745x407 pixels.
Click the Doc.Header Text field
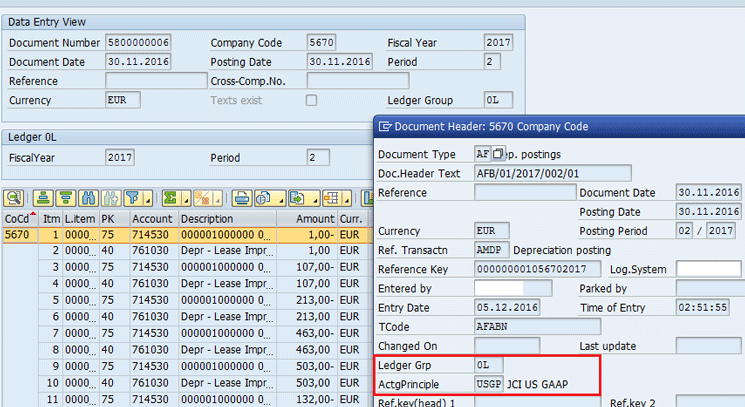pyautogui.click(x=553, y=173)
